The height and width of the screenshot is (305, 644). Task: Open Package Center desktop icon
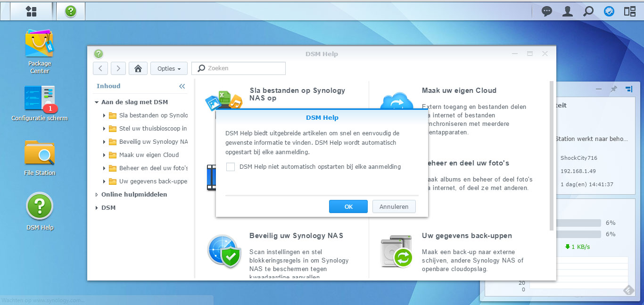[40, 51]
